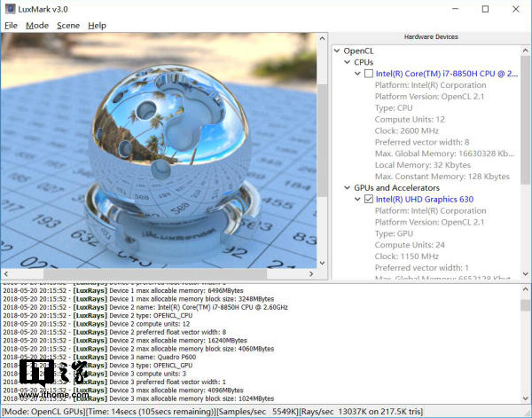Screen dimensions: 532x418
Task: Collapse the Intel UHD Graphics 630 details
Action: pos(357,199)
